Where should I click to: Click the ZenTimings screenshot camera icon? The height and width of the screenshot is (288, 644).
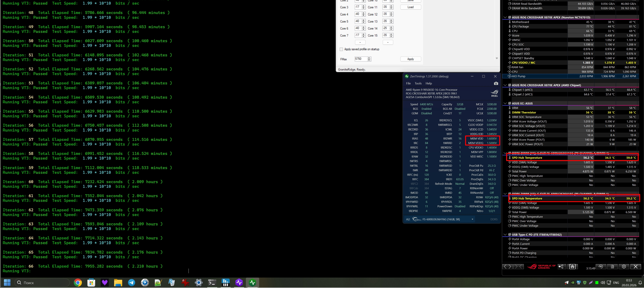tap(496, 83)
